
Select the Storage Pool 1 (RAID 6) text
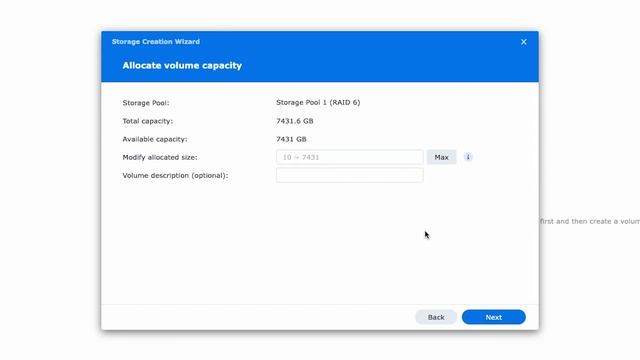pos(318,102)
